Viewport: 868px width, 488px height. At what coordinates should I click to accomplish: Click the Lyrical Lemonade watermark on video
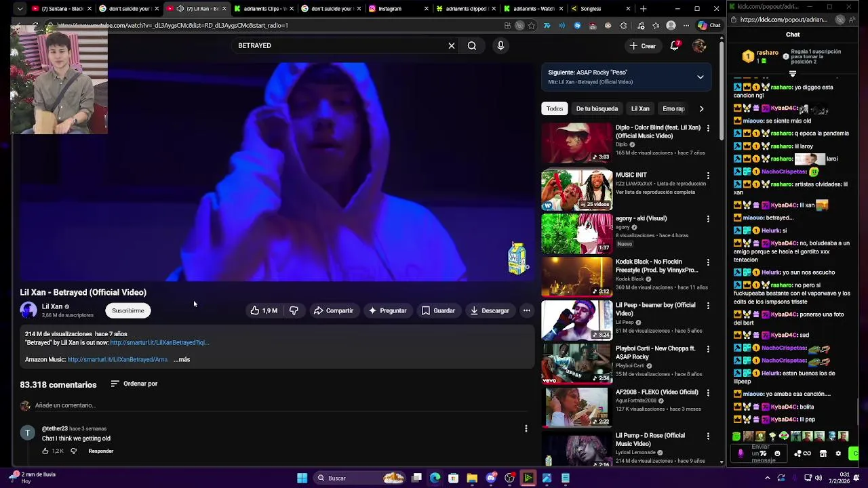pyautogui.click(x=517, y=259)
